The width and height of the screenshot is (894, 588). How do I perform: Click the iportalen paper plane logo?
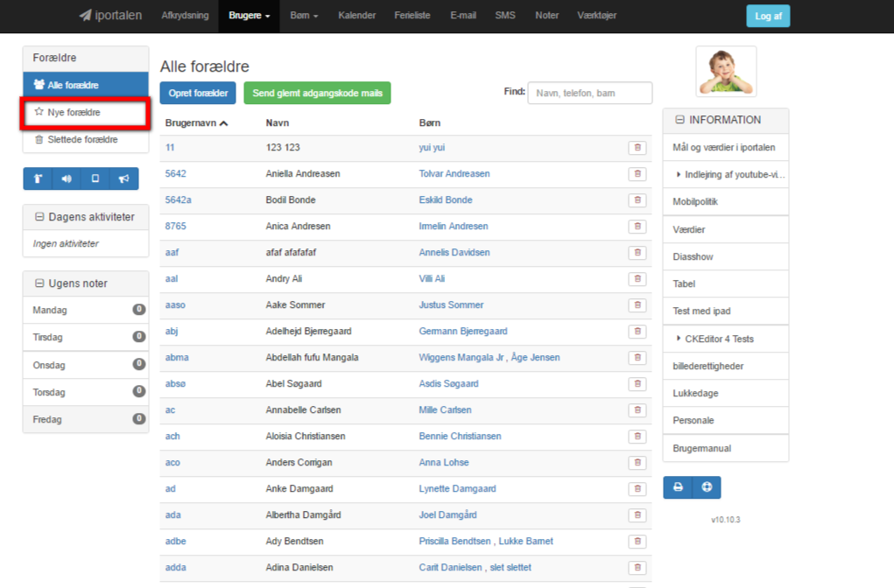pyautogui.click(x=110, y=16)
